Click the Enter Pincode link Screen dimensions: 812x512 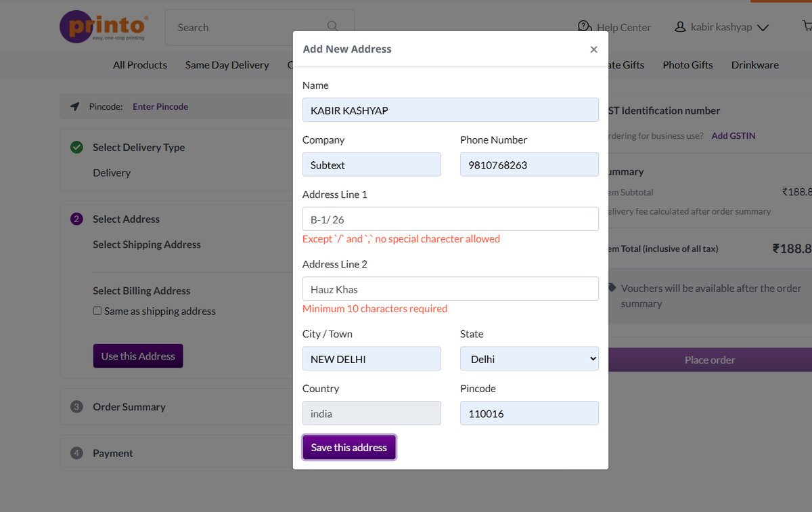click(160, 106)
